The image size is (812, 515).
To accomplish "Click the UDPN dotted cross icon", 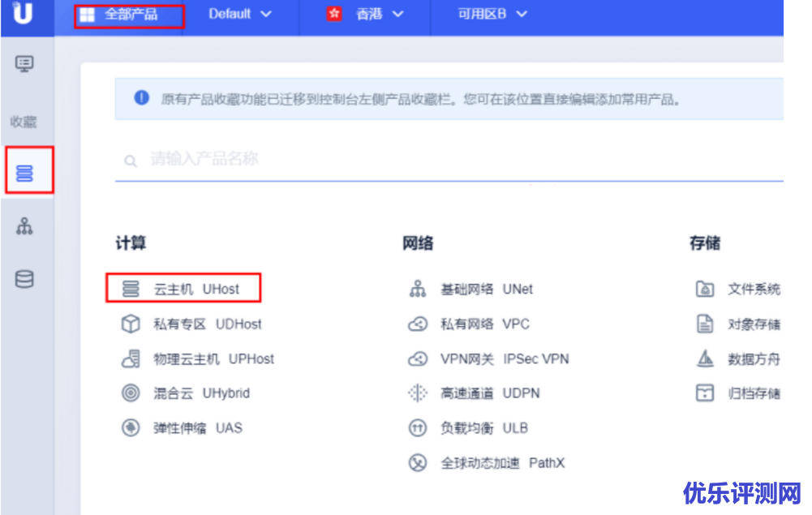I will 418,393.
